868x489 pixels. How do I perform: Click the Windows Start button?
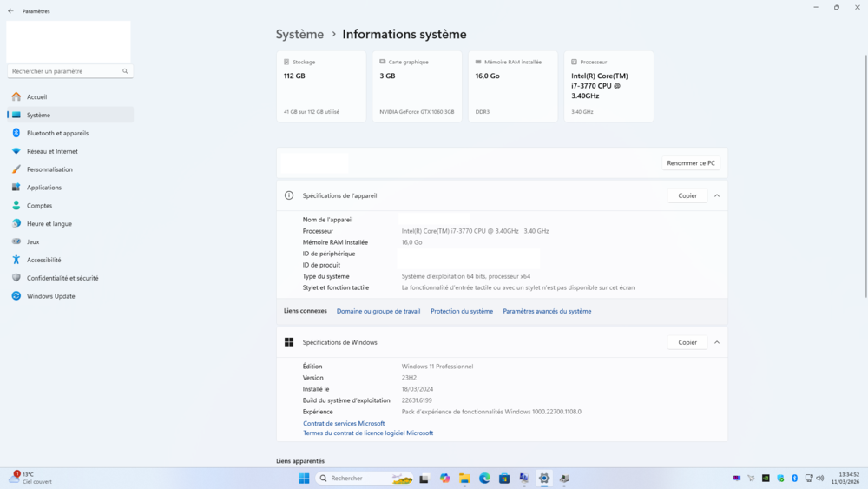304,479
